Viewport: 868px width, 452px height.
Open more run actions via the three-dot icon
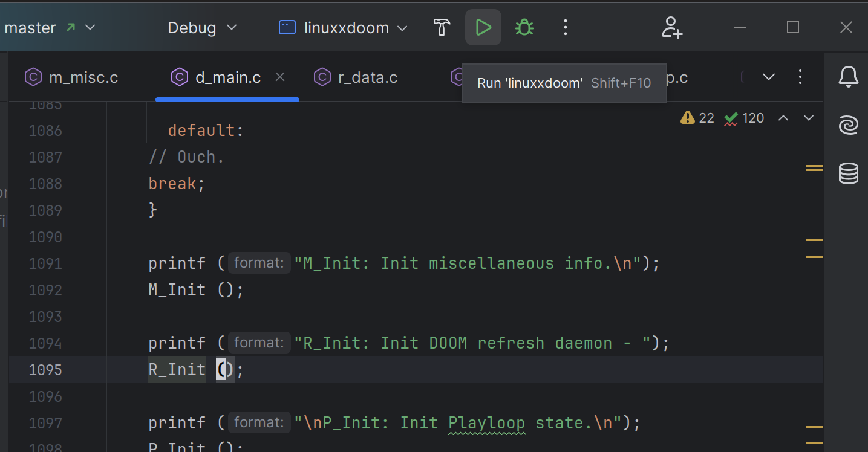565,27
